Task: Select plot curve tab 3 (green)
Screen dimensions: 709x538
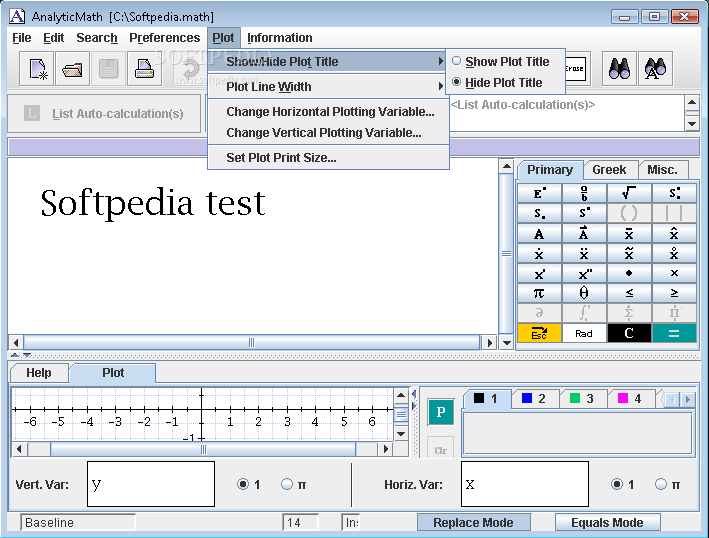Action: pos(582,398)
